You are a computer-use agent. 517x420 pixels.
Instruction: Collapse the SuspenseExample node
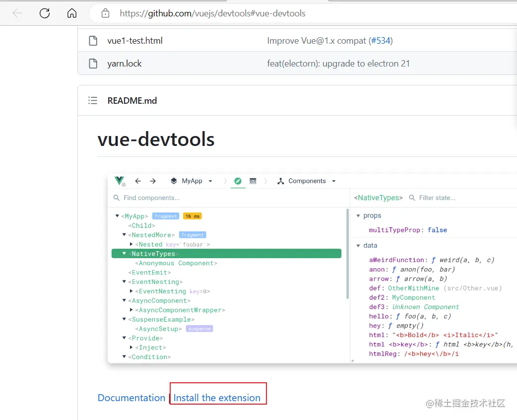(x=124, y=319)
